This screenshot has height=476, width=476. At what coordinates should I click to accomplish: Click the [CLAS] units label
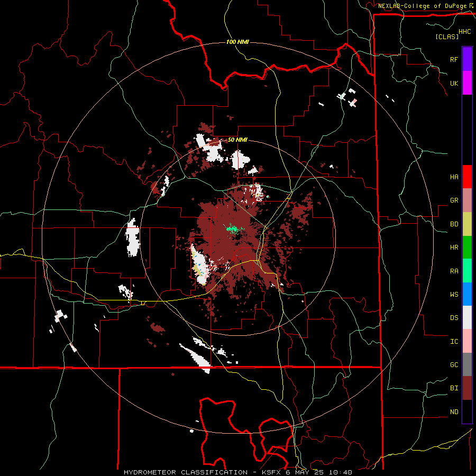[x=447, y=36]
